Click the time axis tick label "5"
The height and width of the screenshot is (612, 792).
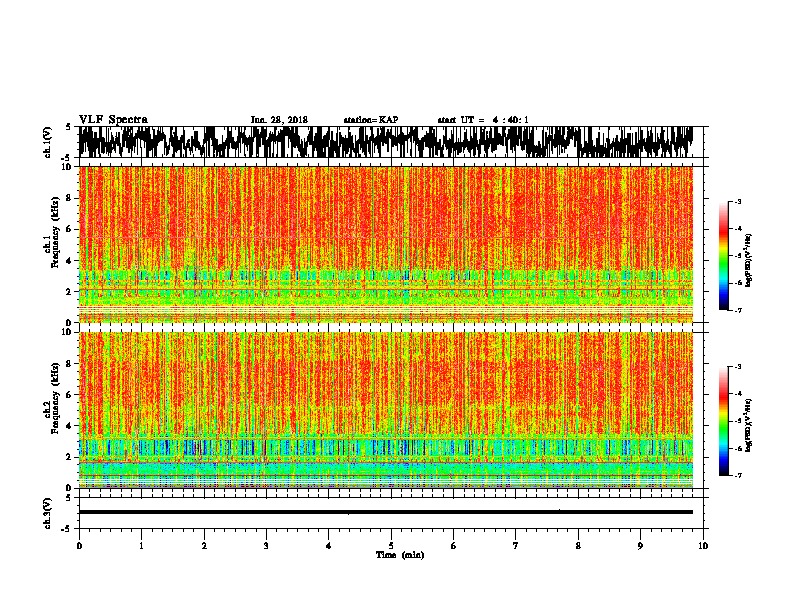[391, 546]
